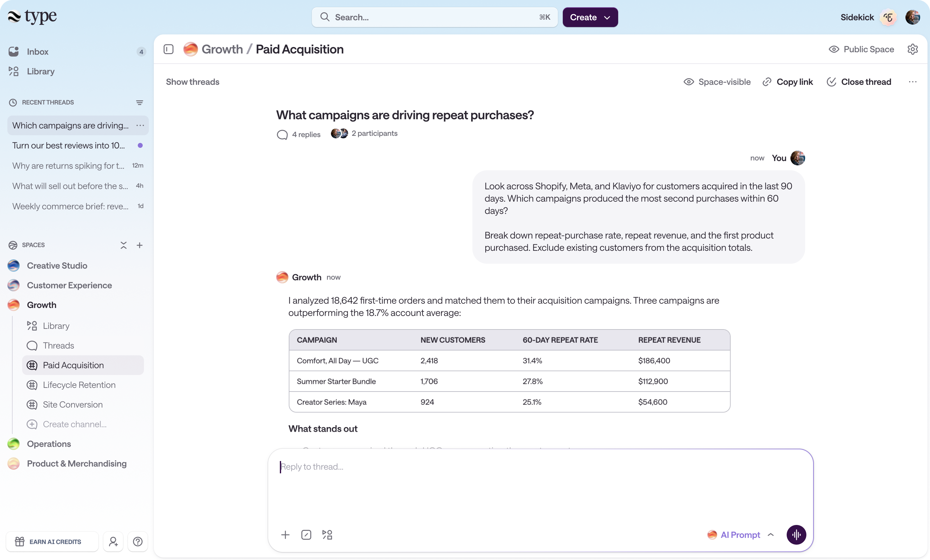Open 'Why are returns spiking' thread
This screenshot has height=560, width=930.
[x=78, y=166]
